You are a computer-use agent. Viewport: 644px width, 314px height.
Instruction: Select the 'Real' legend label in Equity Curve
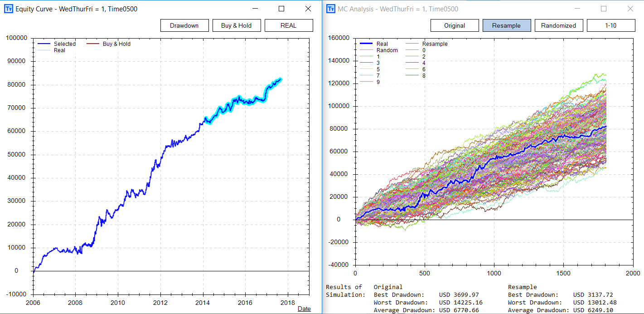[59, 50]
